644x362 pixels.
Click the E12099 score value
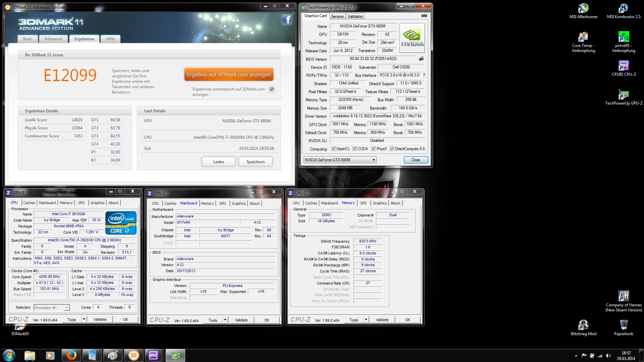coord(70,75)
